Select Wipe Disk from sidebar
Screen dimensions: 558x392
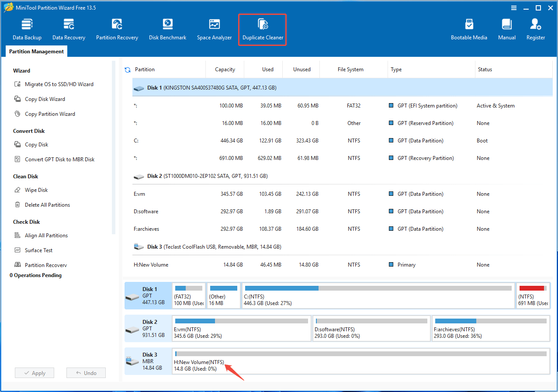click(36, 190)
